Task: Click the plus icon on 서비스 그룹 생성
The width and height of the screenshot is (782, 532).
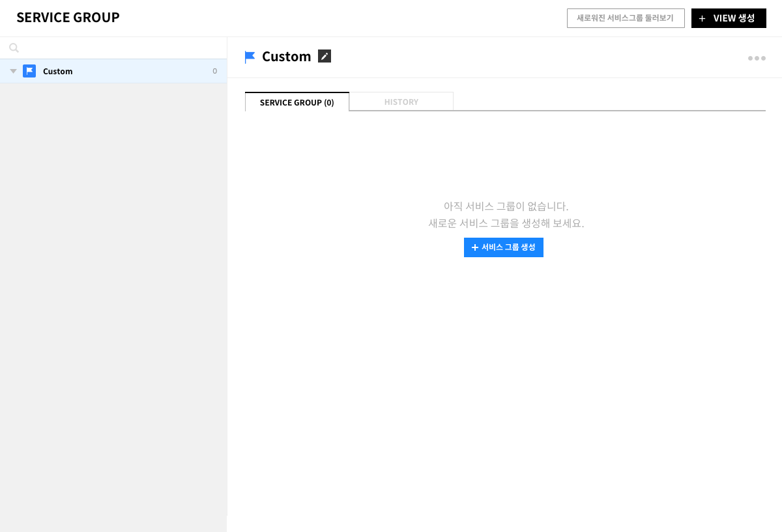Action: click(x=475, y=247)
